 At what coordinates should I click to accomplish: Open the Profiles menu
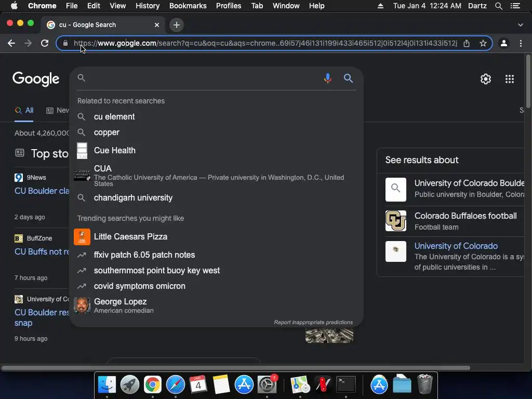[229, 6]
